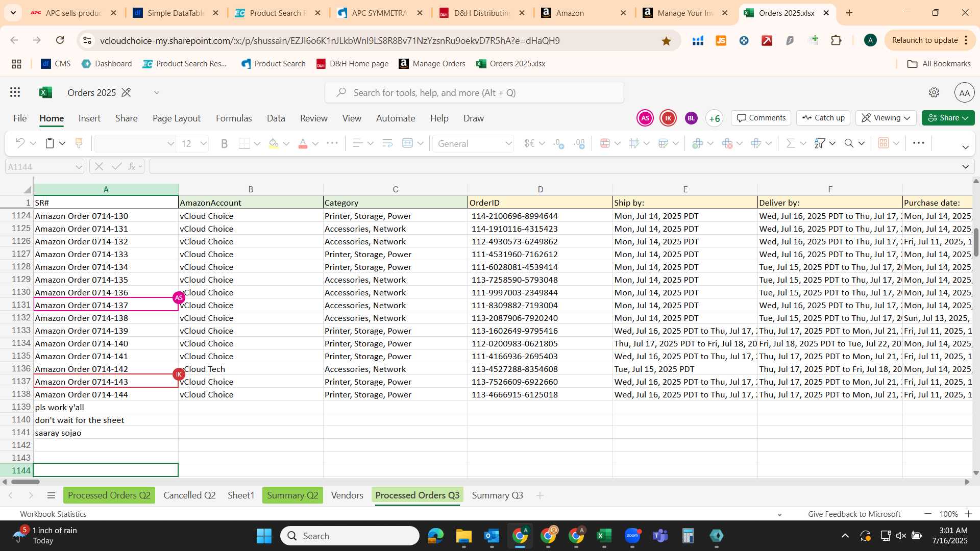Screen dimensions: 980x551
Task: Select cell with OrderID 113-4527288-8354608
Action: point(540,369)
